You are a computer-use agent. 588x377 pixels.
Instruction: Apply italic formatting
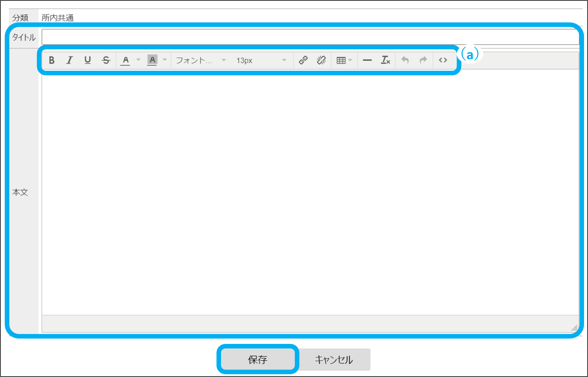pos(70,60)
